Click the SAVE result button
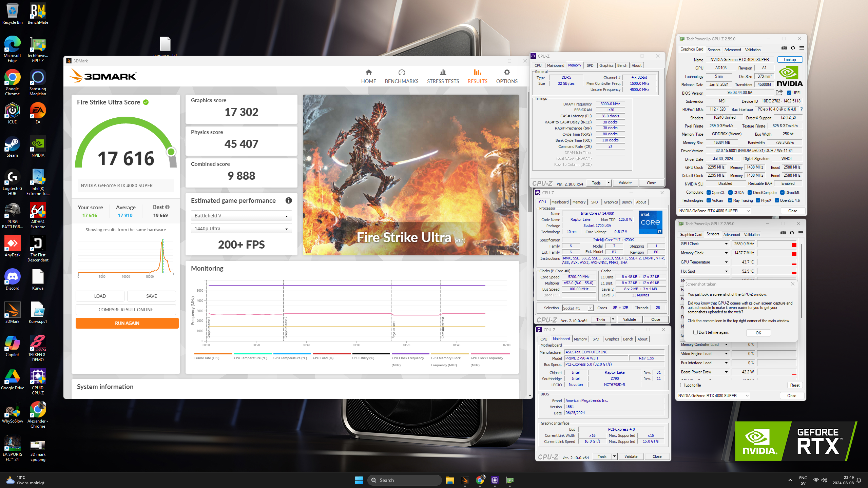Viewport: 868px width, 488px height. pyautogui.click(x=151, y=296)
